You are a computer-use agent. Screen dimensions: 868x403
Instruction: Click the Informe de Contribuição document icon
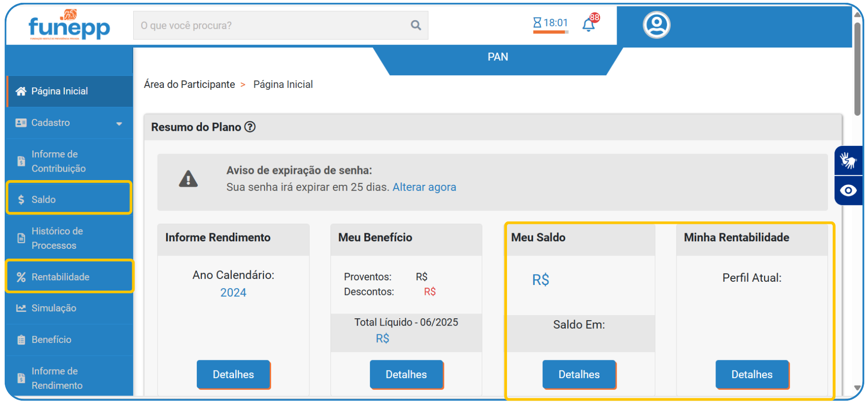(21, 161)
